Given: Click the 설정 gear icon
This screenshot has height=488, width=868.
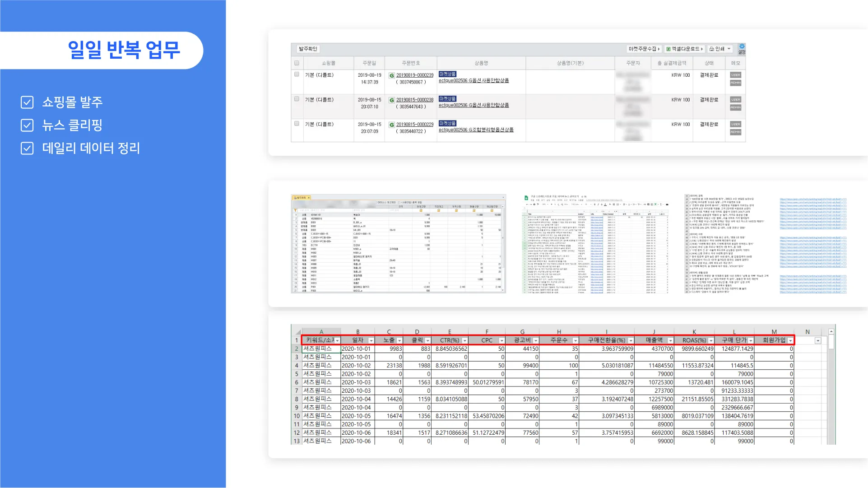Looking at the screenshot, I should 742,47.
